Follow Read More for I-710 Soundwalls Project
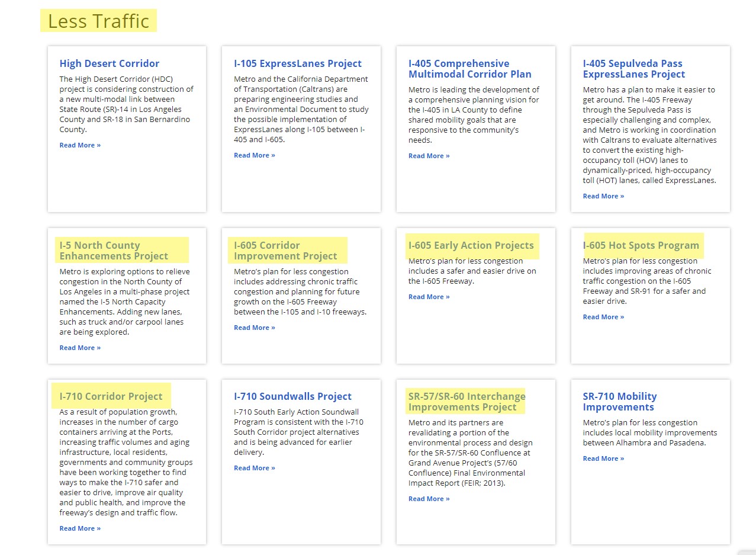 (254, 468)
